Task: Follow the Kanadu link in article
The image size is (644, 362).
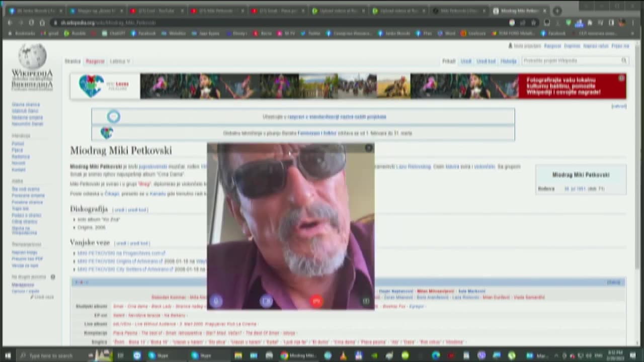Action: click(158, 194)
